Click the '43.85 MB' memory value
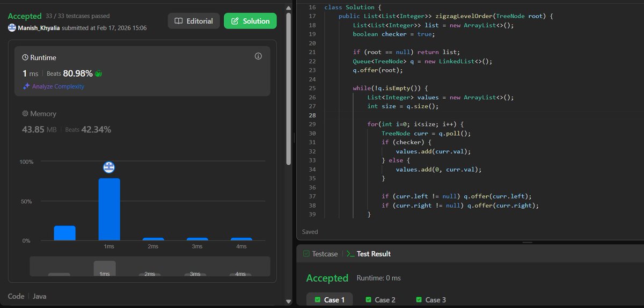 (39, 129)
